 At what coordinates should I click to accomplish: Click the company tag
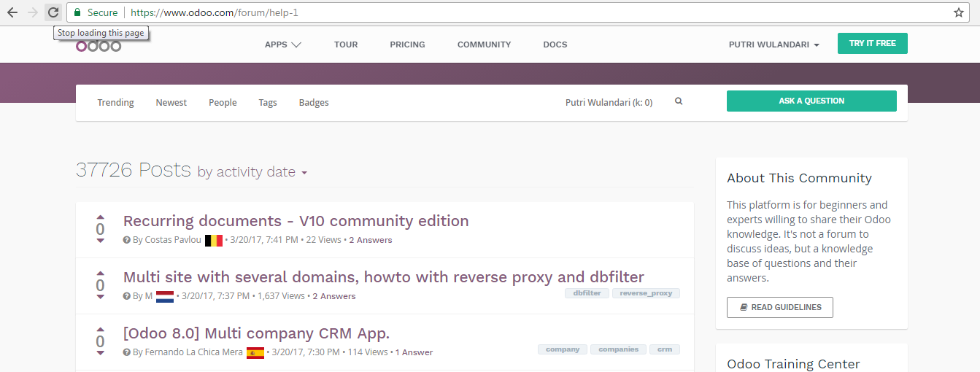tap(563, 349)
